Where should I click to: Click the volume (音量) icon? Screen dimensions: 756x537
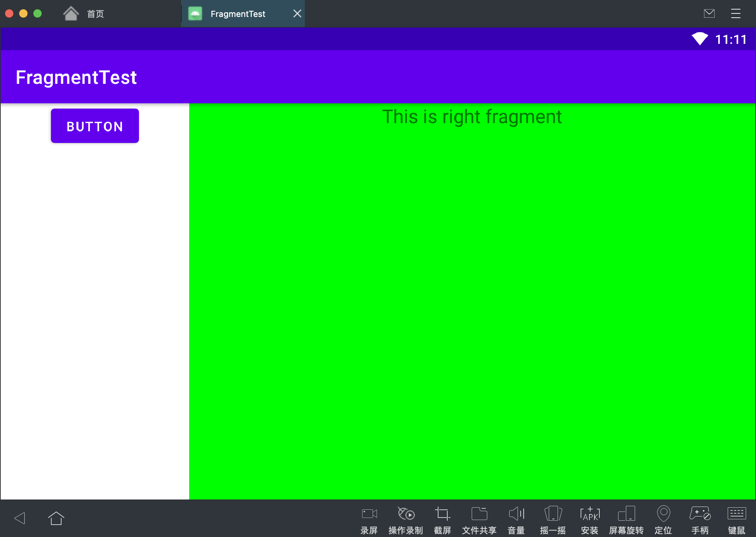(516, 514)
